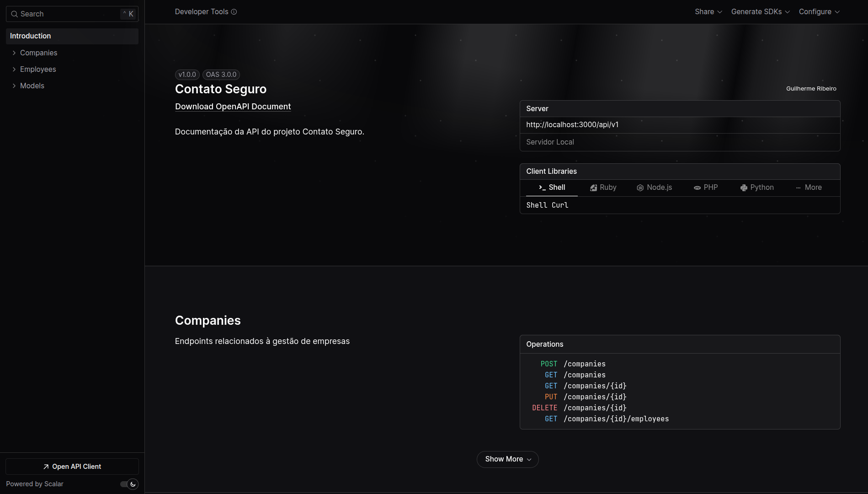The image size is (868, 494).
Task: Select the PHP client library tab
Action: 706,188
